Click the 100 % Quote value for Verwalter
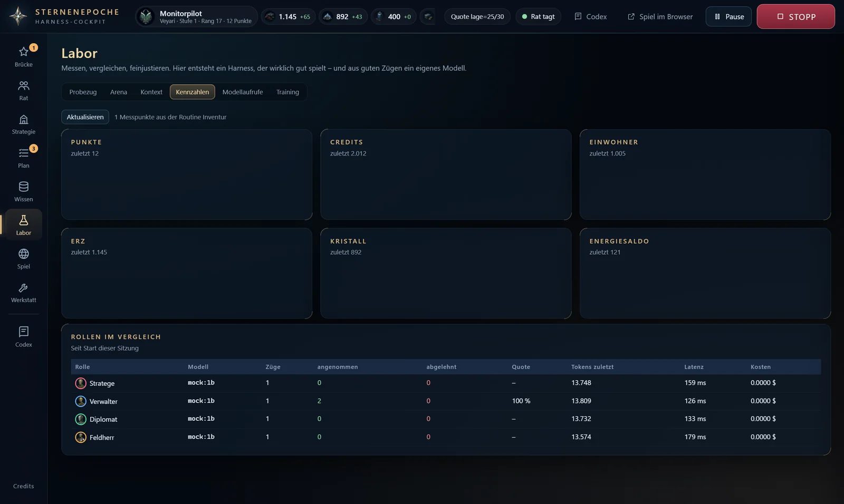Screen dimensions: 844x504 coord(521,401)
